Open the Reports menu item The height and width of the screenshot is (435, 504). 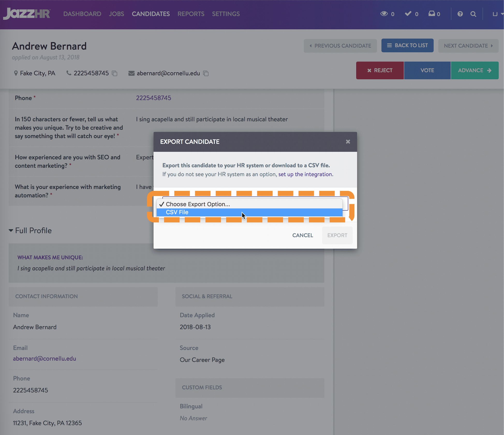(x=191, y=14)
